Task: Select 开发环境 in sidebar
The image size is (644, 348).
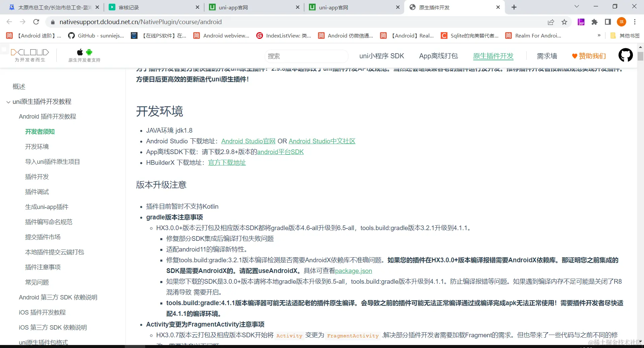Action: pyautogui.click(x=37, y=146)
